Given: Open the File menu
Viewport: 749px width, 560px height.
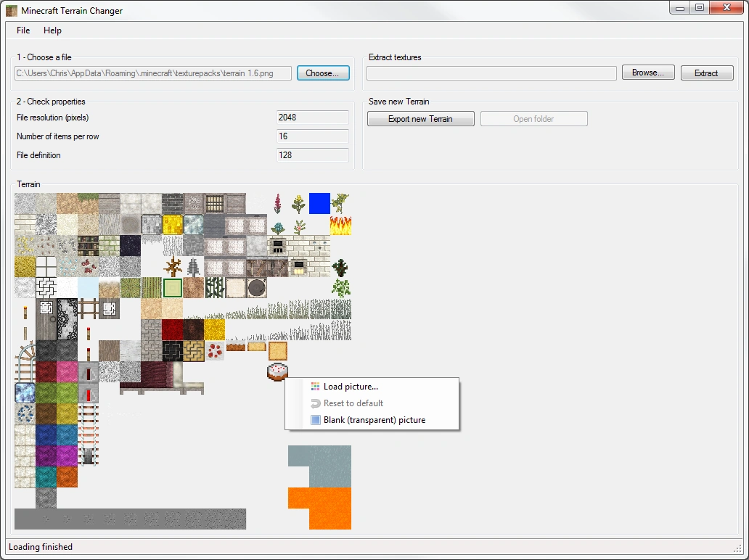Looking at the screenshot, I should [x=23, y=30].
